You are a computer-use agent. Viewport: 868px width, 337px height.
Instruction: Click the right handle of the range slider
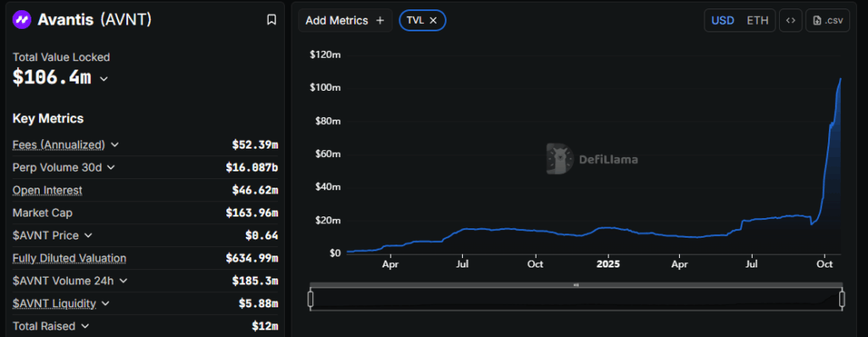[842, 300]
